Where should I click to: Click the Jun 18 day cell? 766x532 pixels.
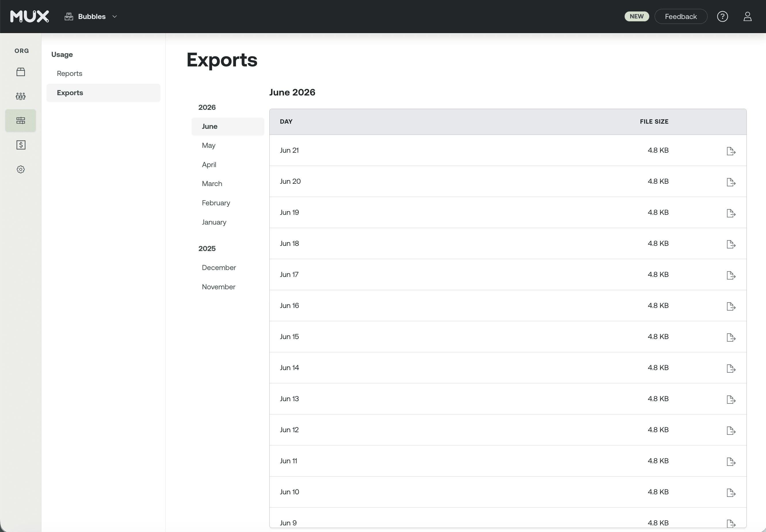289,243
